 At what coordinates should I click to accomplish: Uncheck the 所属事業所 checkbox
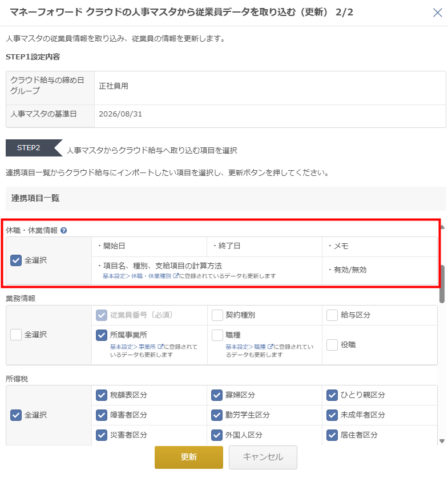[x=102, y=335]
